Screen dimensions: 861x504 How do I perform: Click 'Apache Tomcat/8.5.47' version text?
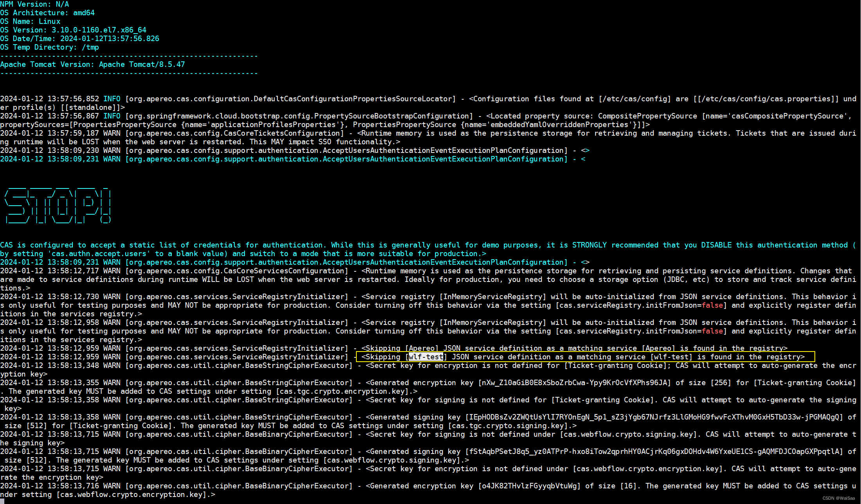tap(142, 65)
